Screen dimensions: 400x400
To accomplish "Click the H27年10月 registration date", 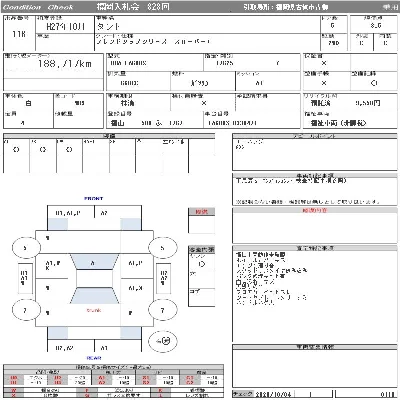I will [x=65, y=27].
